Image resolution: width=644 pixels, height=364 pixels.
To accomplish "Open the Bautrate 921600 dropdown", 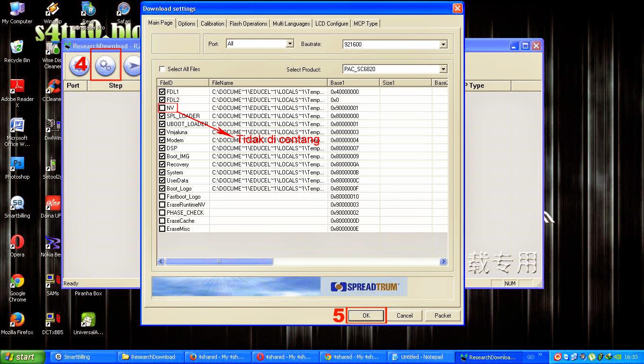I will click(x=443, y=45).
